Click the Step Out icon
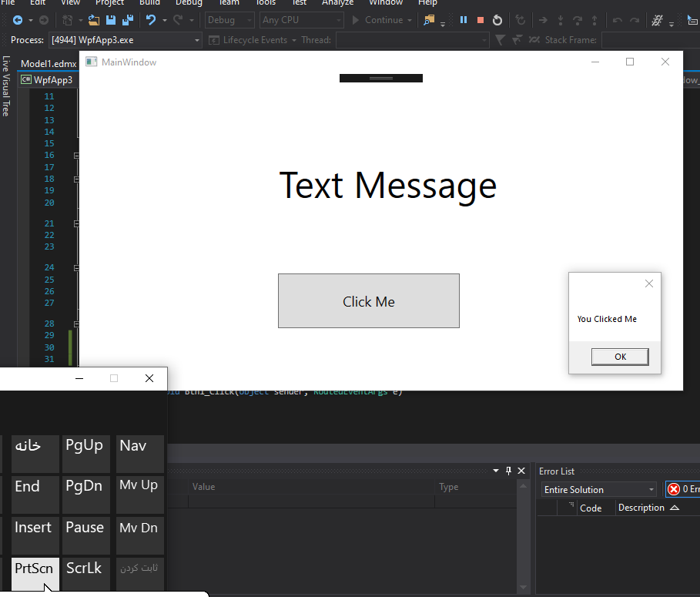 click(x=594, y=20)
